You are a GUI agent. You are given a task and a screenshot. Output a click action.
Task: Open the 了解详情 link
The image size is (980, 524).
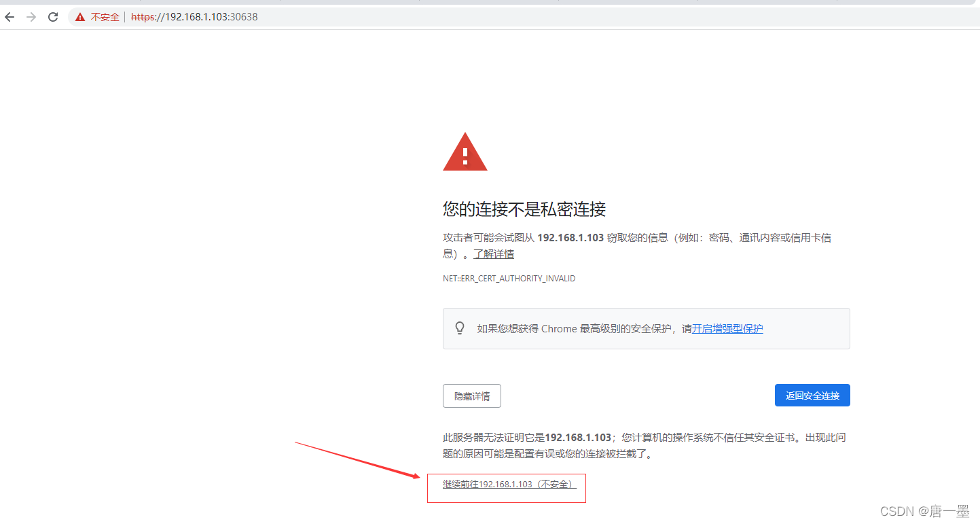coord(494,254)
